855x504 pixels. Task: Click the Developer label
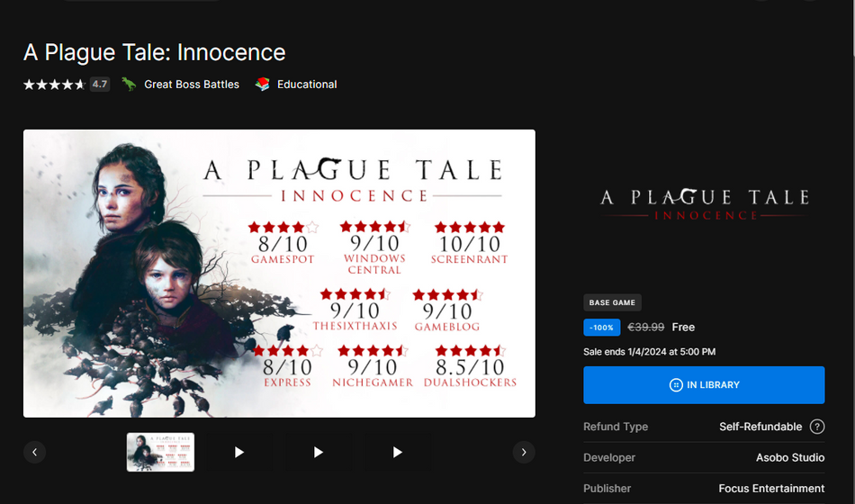click(609, 457)
